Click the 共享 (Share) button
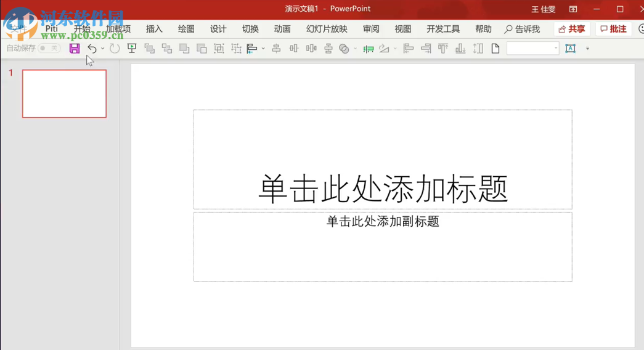 (x=572, y=29)
